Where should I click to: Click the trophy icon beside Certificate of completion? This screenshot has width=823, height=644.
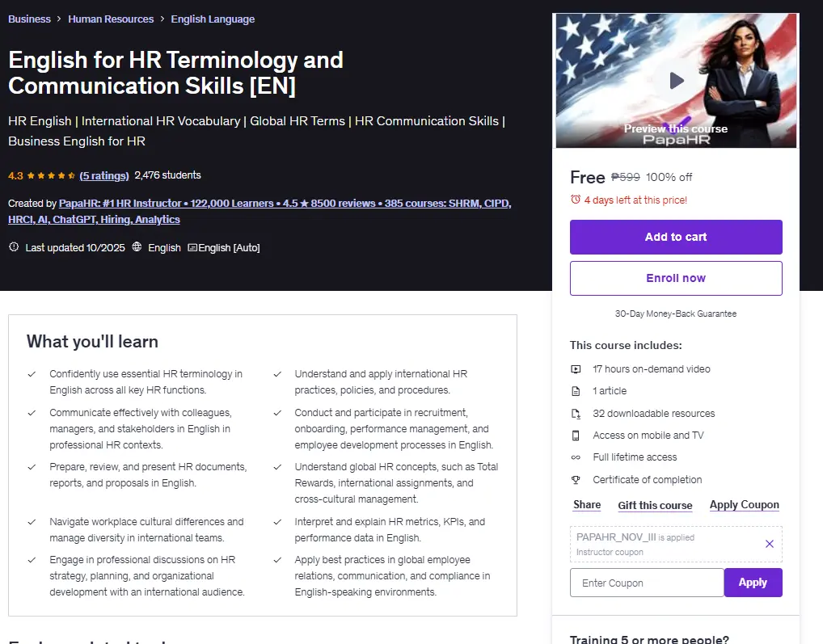(576, 480)
